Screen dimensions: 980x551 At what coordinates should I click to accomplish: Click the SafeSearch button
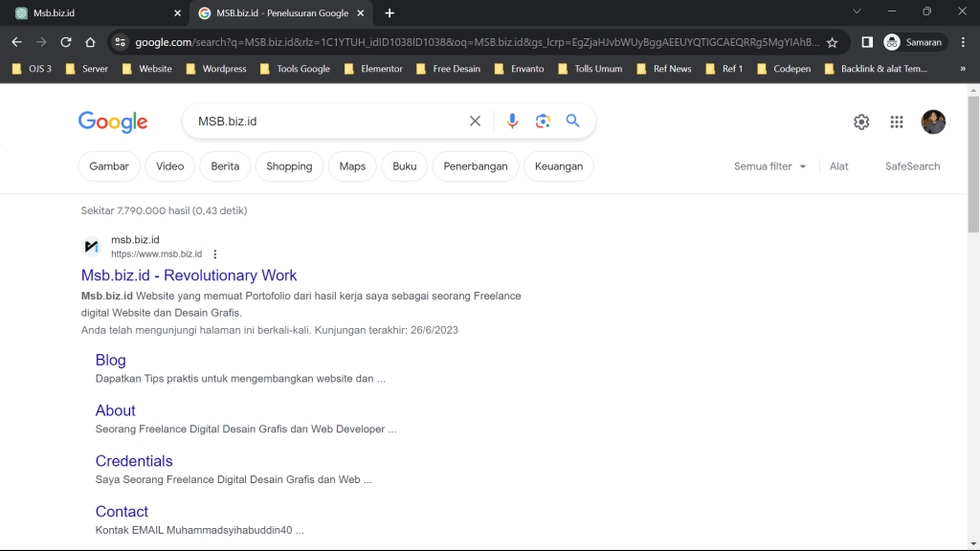point(912,166)
